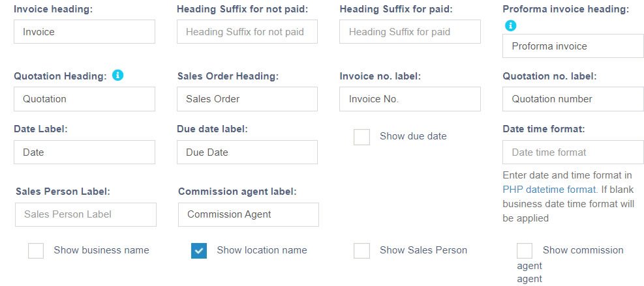Screen dimensions: 644x286
Task: Click the Due date label input
Action: pos(247,152)
